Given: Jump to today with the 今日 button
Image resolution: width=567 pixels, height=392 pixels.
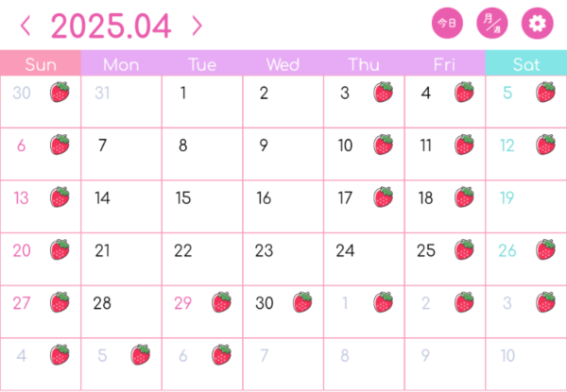Looking at the screenshot, I should click(x=447, y=24).
